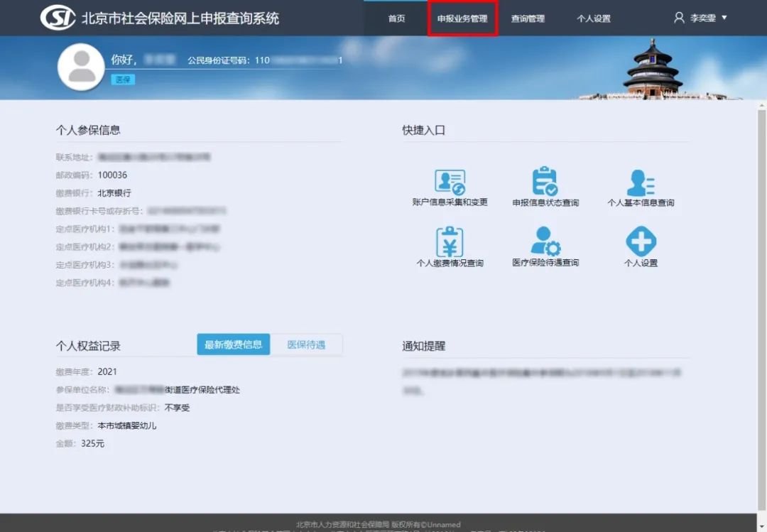Expand the 李奕雯 user dropdown arrow
Screen dimensions: 767x532
[x=724, y=18]
